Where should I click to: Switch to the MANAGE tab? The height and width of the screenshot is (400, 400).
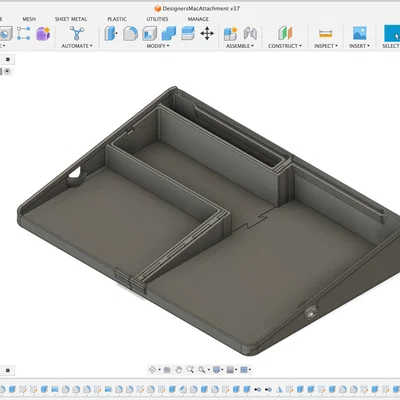(x=198, y=19)
